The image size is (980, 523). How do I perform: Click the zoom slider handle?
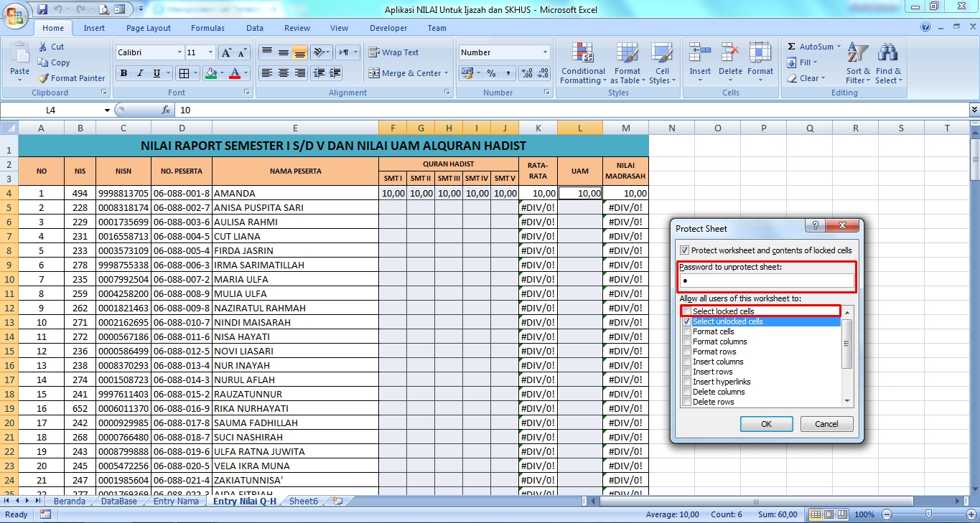click(x=928, y=514)
